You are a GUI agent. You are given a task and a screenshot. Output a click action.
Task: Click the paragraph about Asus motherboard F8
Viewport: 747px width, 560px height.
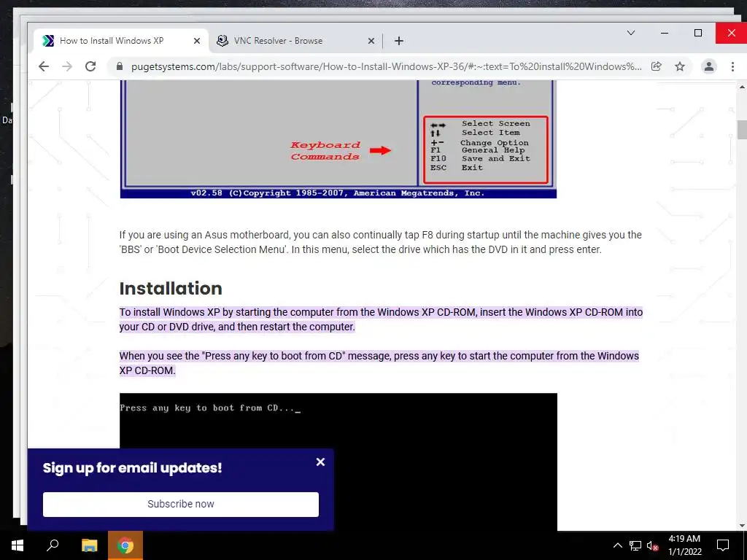tap(381, 242)
